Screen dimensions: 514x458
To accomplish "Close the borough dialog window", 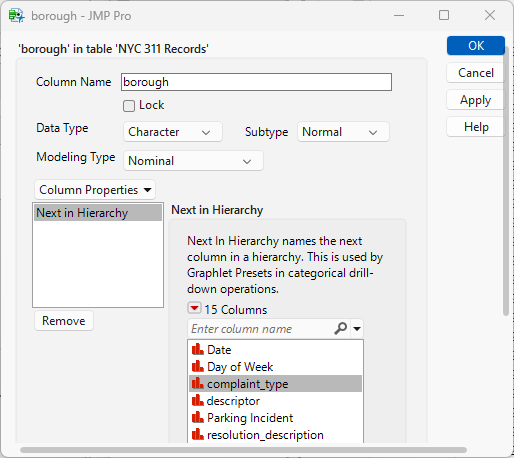I will click(490, 15).
